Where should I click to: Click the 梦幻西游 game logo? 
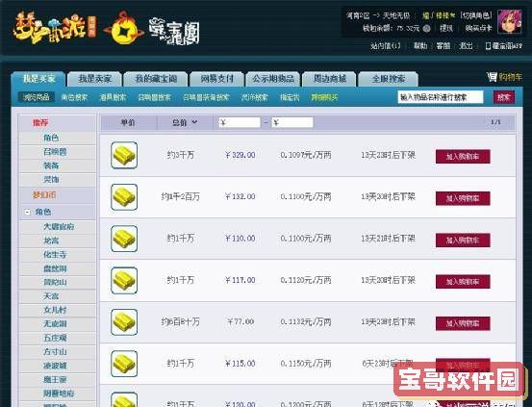pyautogui.click(x=54, y=29)
